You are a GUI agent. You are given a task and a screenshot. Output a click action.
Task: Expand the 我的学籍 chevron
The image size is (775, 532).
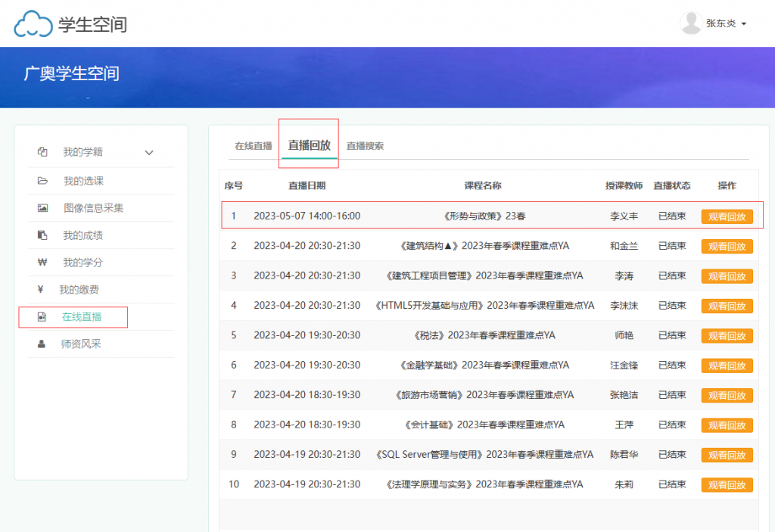pos(149,152)
